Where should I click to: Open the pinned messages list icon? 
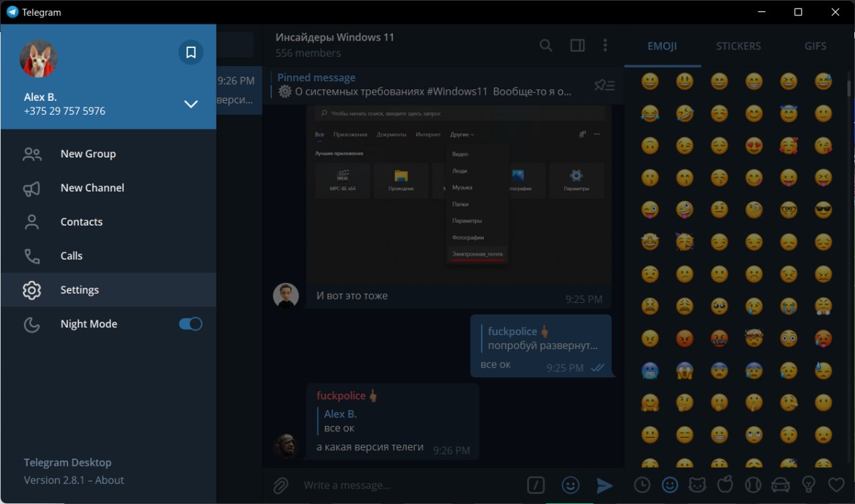tap(605, 85)
